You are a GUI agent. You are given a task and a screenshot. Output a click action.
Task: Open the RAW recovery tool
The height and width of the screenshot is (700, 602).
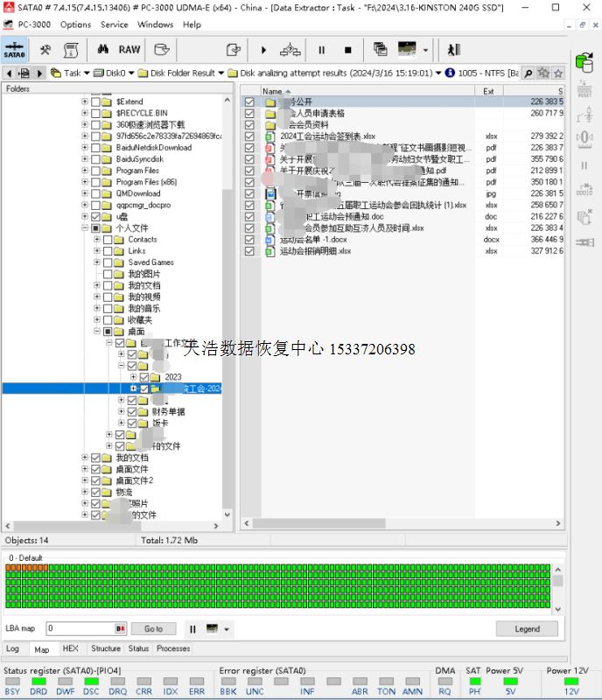[x=129, y=50]
